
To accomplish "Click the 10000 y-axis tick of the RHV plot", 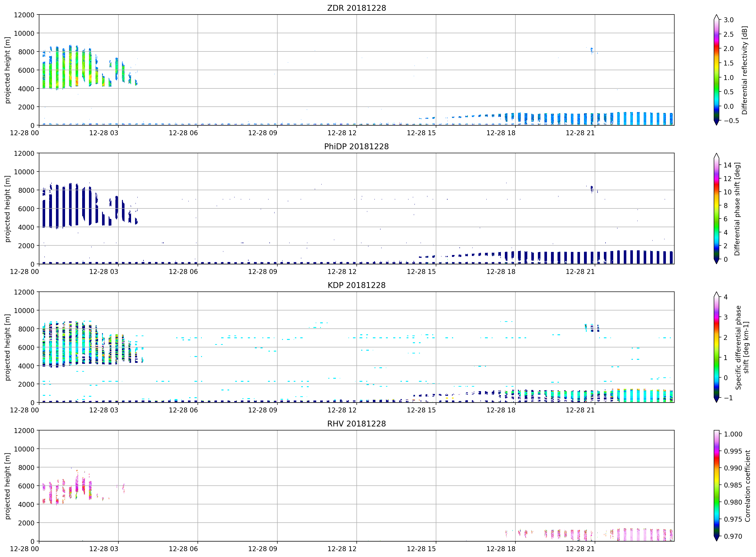I will tap(24, 449).
